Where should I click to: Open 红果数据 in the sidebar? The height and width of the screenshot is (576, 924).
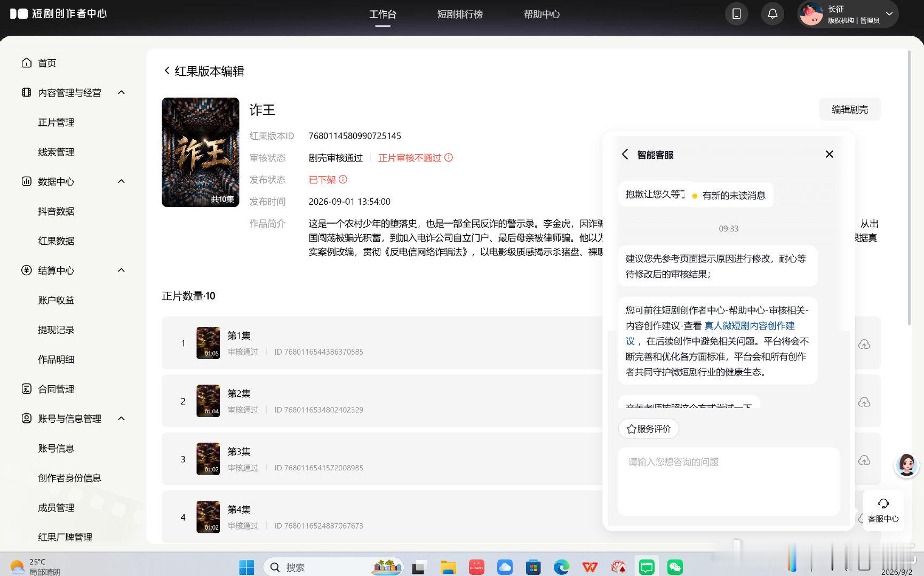point(56,241)
